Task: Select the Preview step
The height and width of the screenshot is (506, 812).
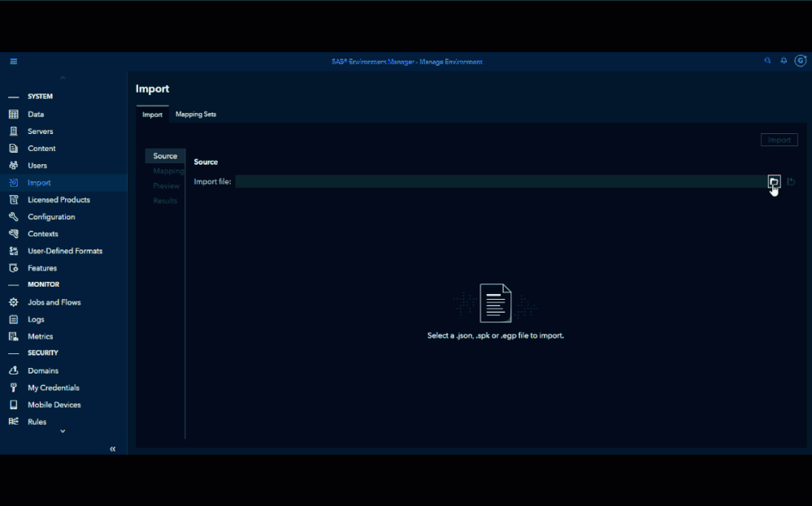Action: pos(167,186)
